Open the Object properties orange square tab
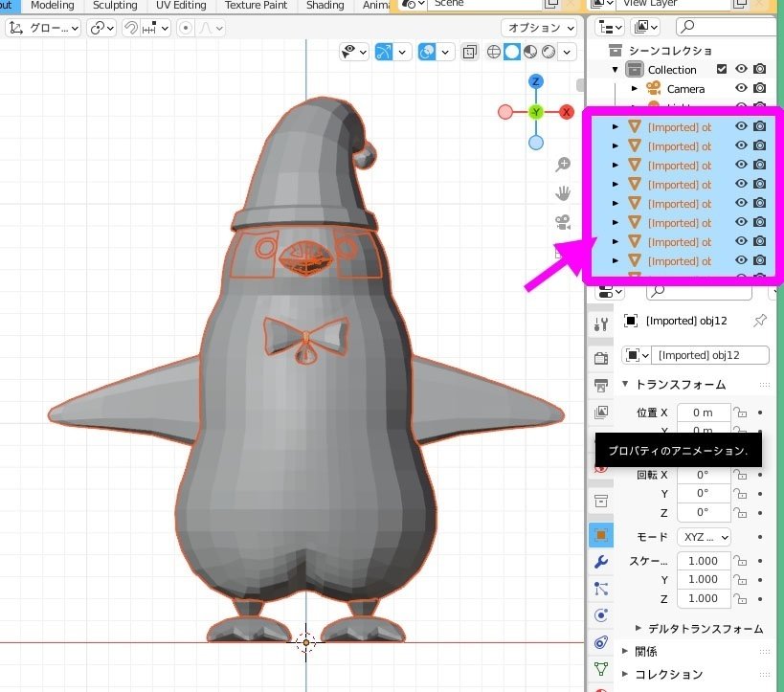Screen dimensions: 784x692 (x=601, y=535)
